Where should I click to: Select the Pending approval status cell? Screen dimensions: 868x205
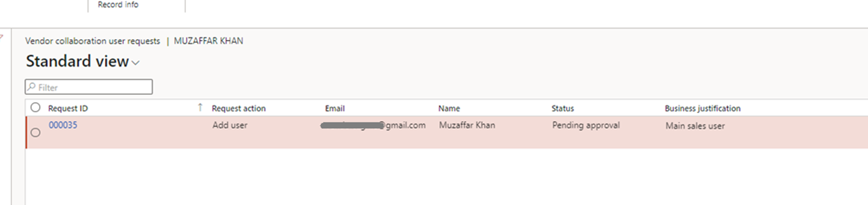click(586, 125)
